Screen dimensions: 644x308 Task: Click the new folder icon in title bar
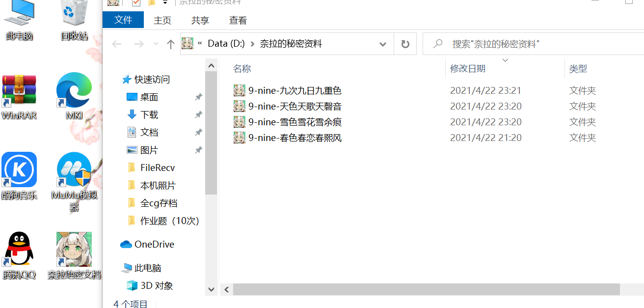[152, 2]
